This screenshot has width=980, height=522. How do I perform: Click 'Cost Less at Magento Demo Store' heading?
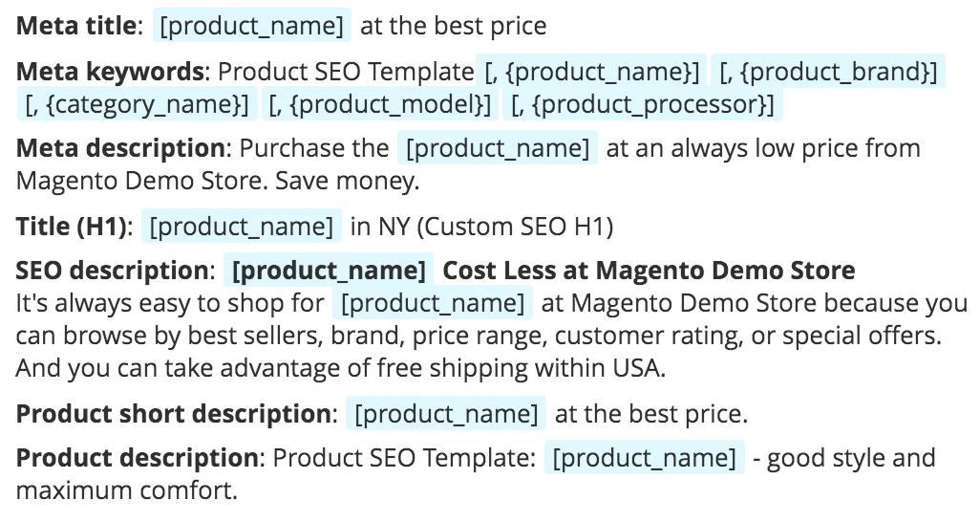click(649, 271)
